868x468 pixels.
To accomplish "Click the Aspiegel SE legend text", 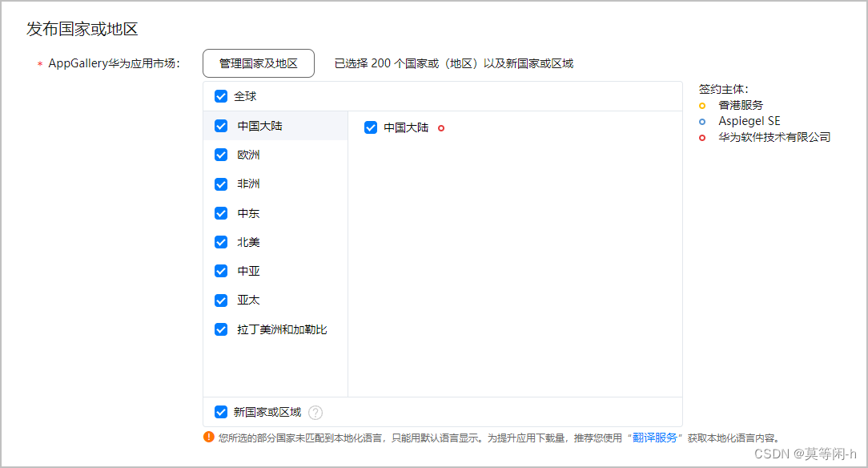I will (x=749, y=121).
